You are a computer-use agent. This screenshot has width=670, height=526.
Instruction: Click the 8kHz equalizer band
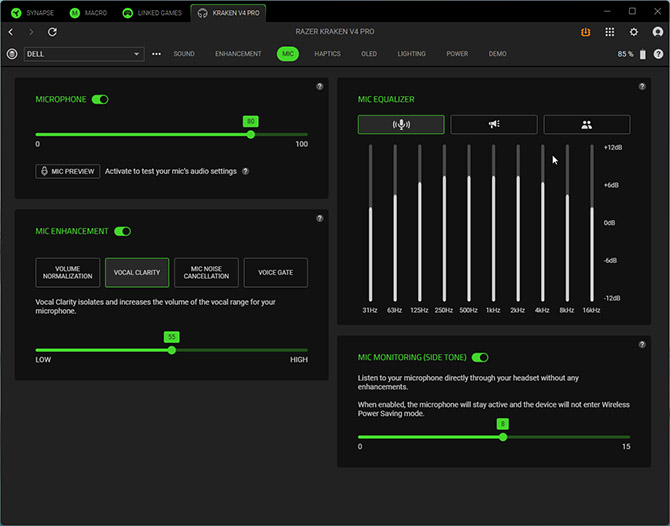tap(567, 223)
